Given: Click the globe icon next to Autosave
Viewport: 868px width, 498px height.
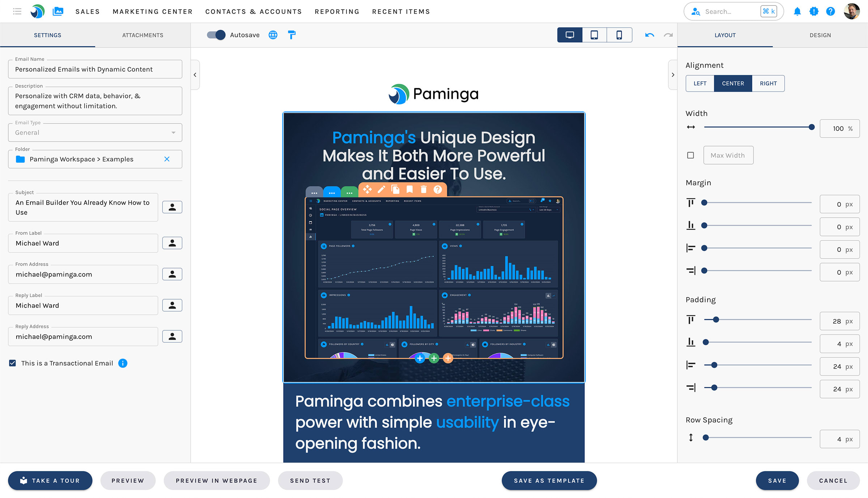Looking at the screenshot, I should (x=273, y=35).
